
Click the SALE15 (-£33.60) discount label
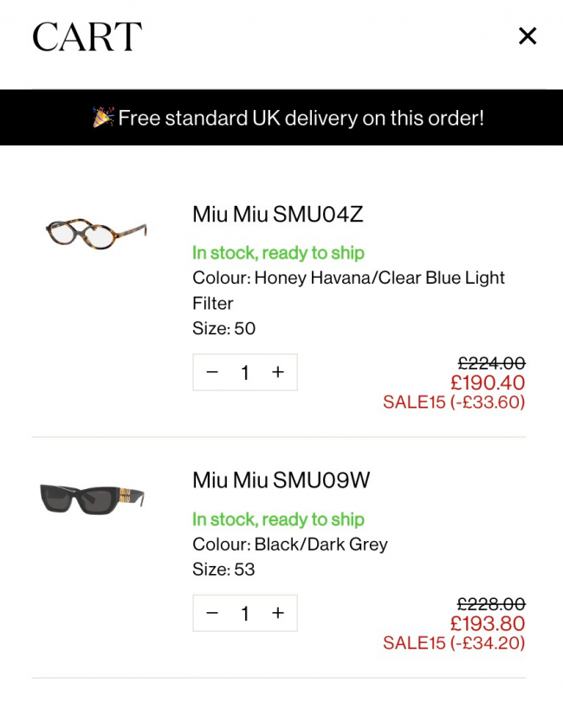(x=454, y=403)
